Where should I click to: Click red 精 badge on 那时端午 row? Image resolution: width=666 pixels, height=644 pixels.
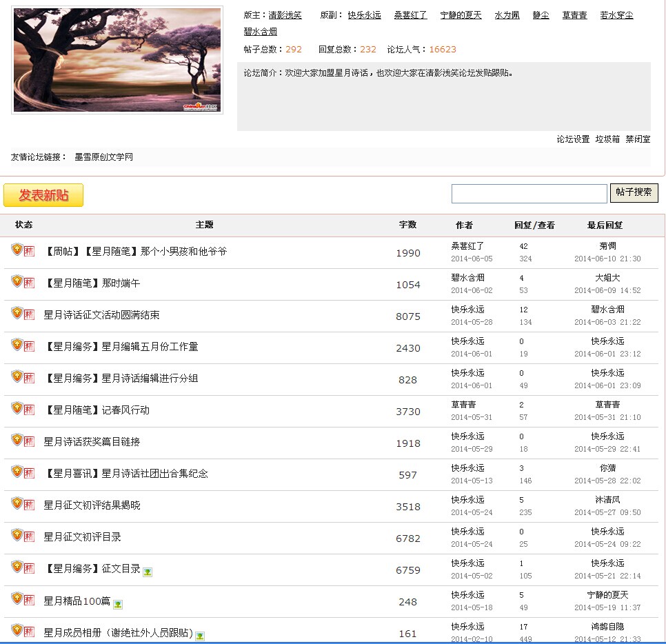(x=29, y=283)
